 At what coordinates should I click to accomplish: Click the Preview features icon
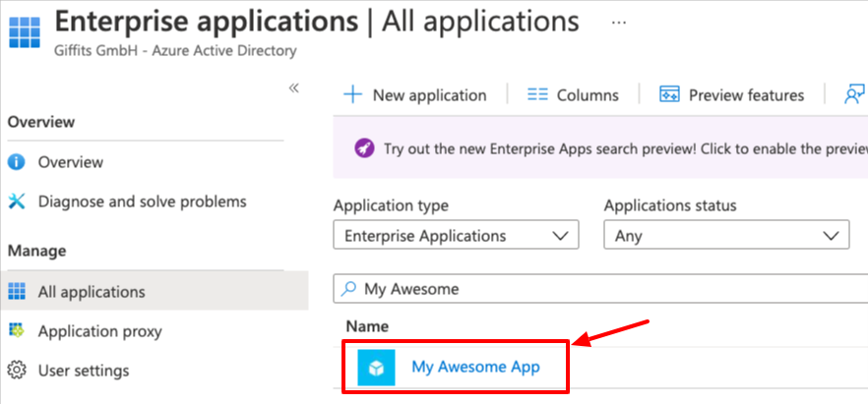tap(669, 95)
